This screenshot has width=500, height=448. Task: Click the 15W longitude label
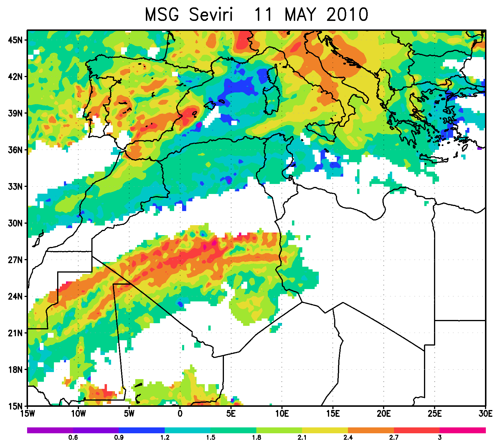27,414
